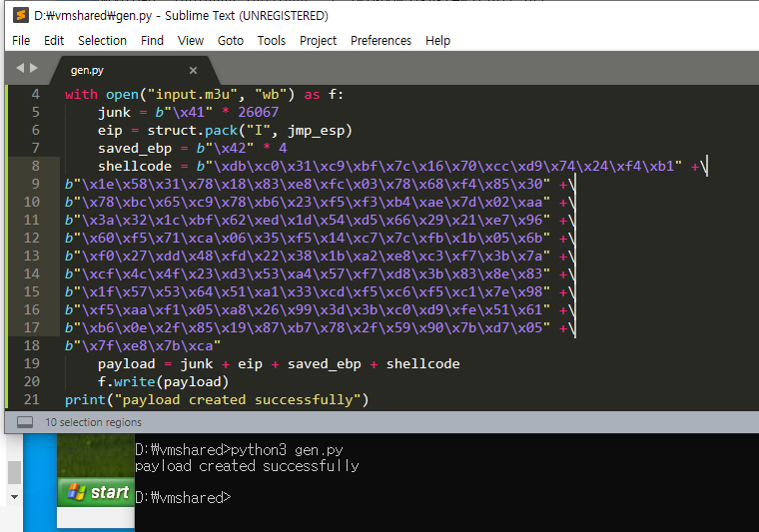Close the gen.py tab

point(193,71)
